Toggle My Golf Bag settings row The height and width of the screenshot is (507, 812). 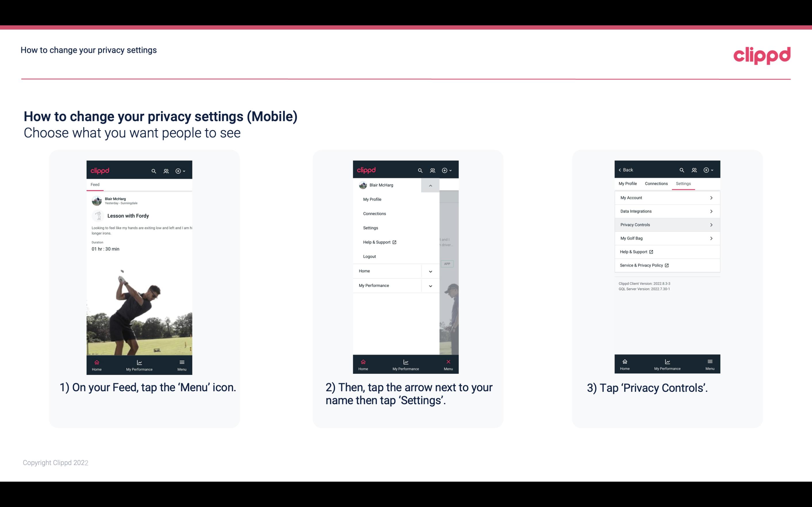667,238
